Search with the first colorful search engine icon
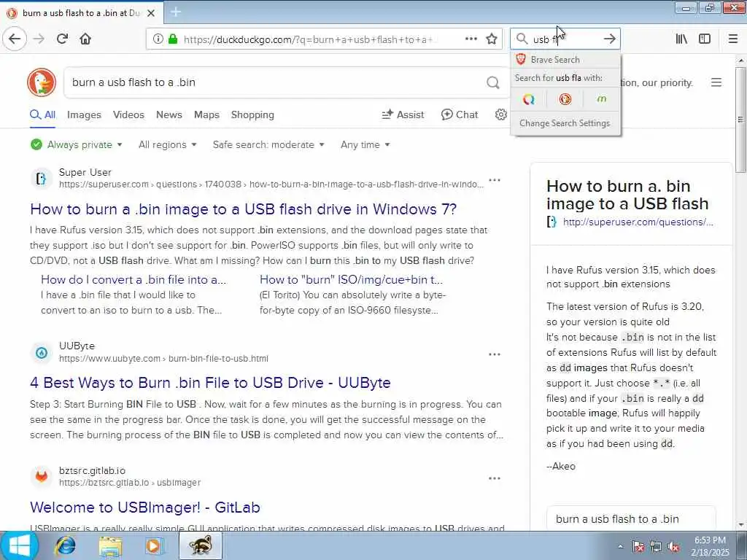Image resolution: width=747 pixels, height=560 pixels. tap(528, 99)
